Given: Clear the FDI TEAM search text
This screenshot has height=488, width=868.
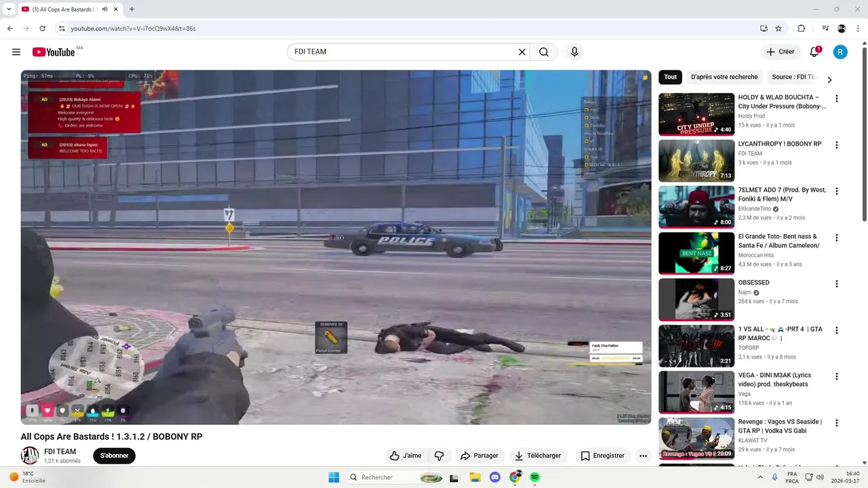Looking at the screenshot, I should 522,52.
